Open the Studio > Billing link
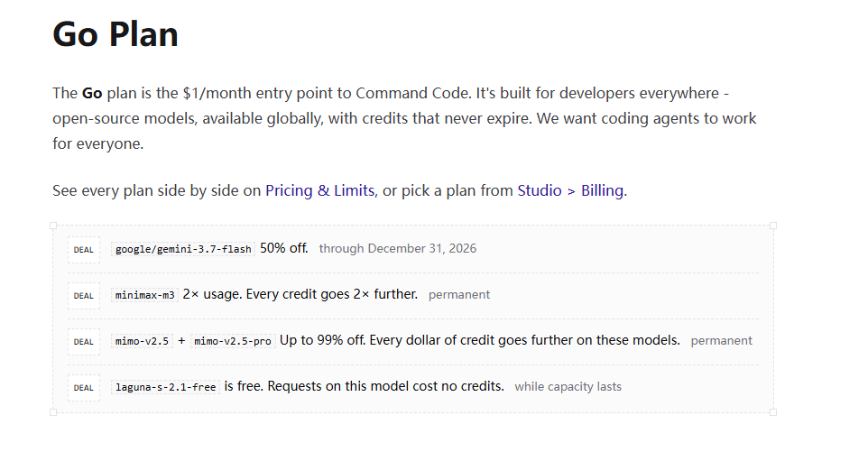This screenshot has width=868, height=452. 571,191
